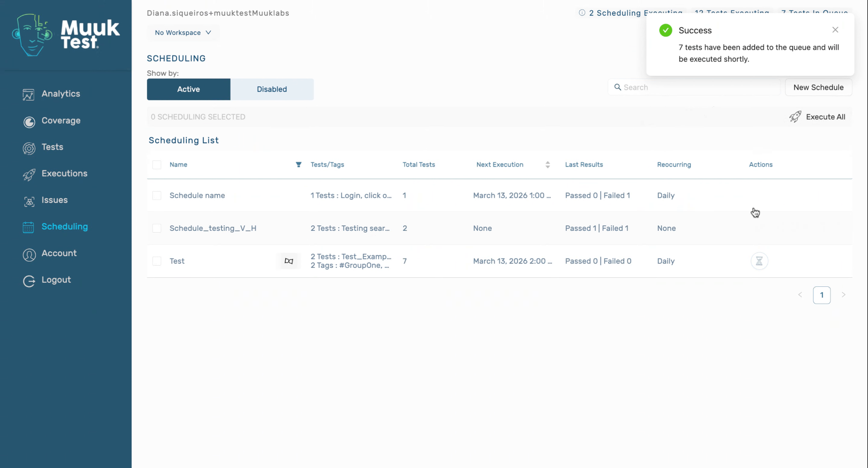Open Issues from sidebar
868x468 pixels.
[x=55, y=200]
